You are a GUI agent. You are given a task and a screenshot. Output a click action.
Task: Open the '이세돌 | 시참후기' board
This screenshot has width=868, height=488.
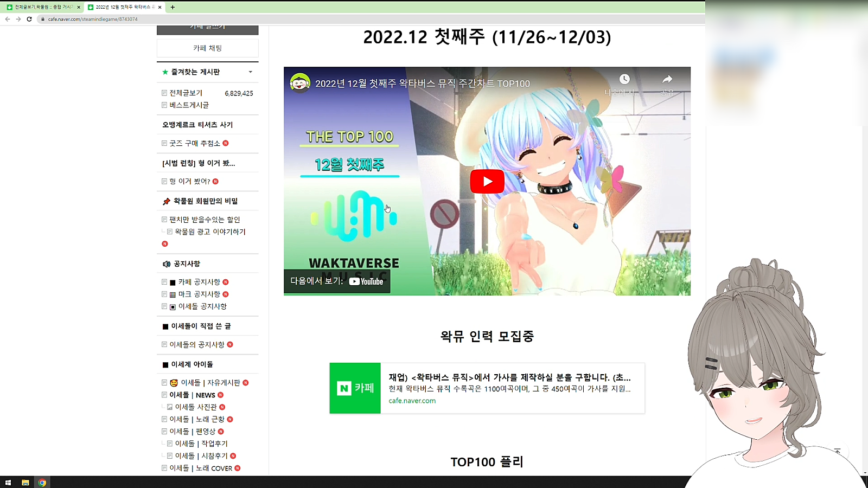tap(201, 456)
